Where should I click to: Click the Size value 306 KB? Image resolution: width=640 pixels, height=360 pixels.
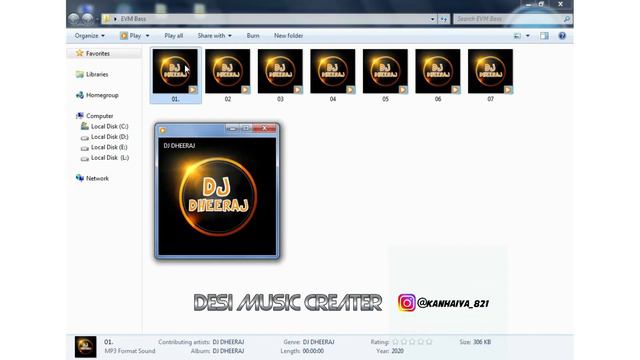(x=482, y=342)
